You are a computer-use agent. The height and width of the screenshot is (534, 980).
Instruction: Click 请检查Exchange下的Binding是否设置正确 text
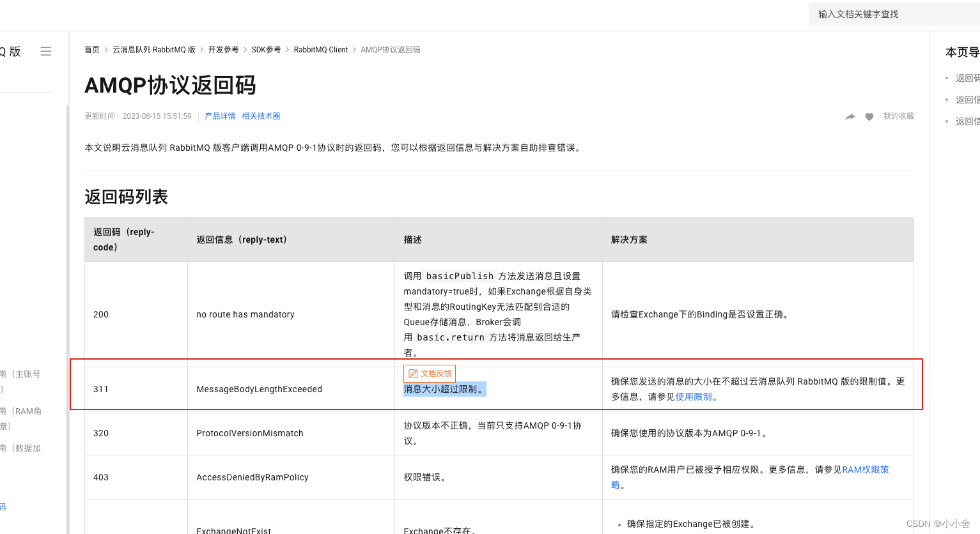coord(700,314)
